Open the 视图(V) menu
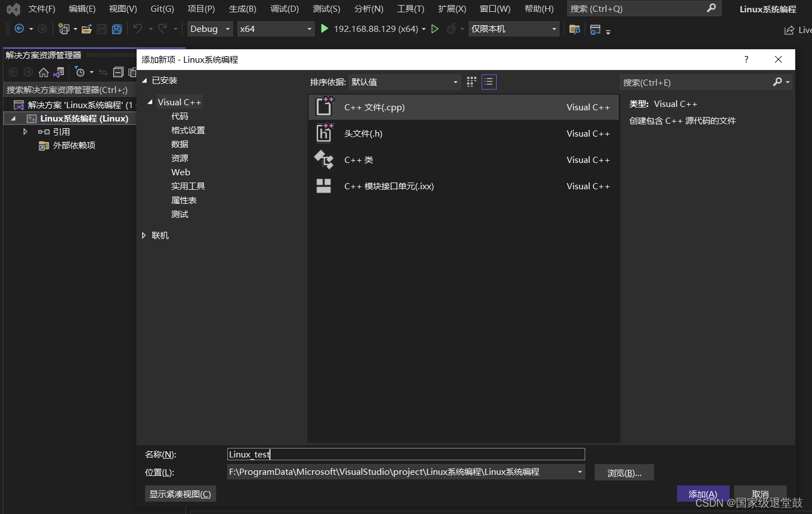This screenshot has height=514, width=812. click(123, 9)
